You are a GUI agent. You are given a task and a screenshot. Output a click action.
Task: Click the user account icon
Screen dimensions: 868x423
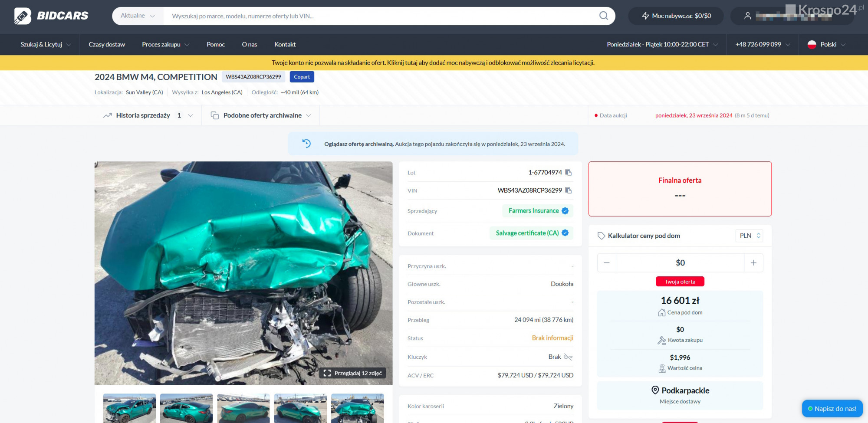click(747, 16)
